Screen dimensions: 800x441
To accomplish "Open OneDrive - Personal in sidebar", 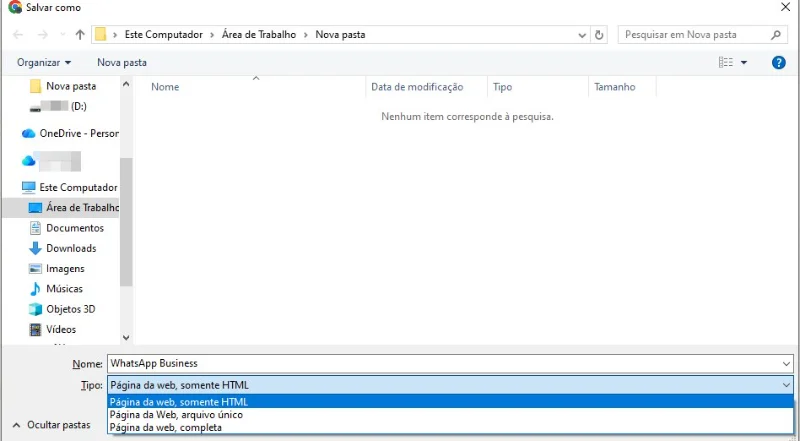I will pyautogui.click(x=70, y=133).
